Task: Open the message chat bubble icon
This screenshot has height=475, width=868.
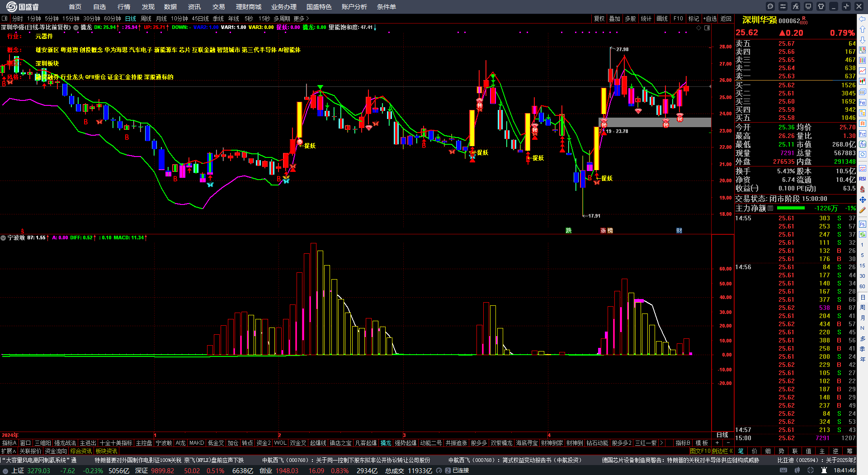Action: [x=770, y=6]
